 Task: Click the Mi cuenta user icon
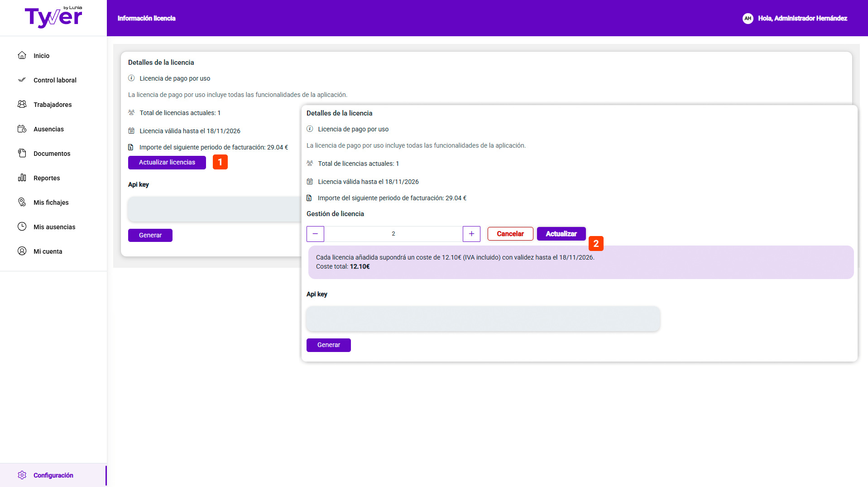pyautogui.click(x=22, y=251)
